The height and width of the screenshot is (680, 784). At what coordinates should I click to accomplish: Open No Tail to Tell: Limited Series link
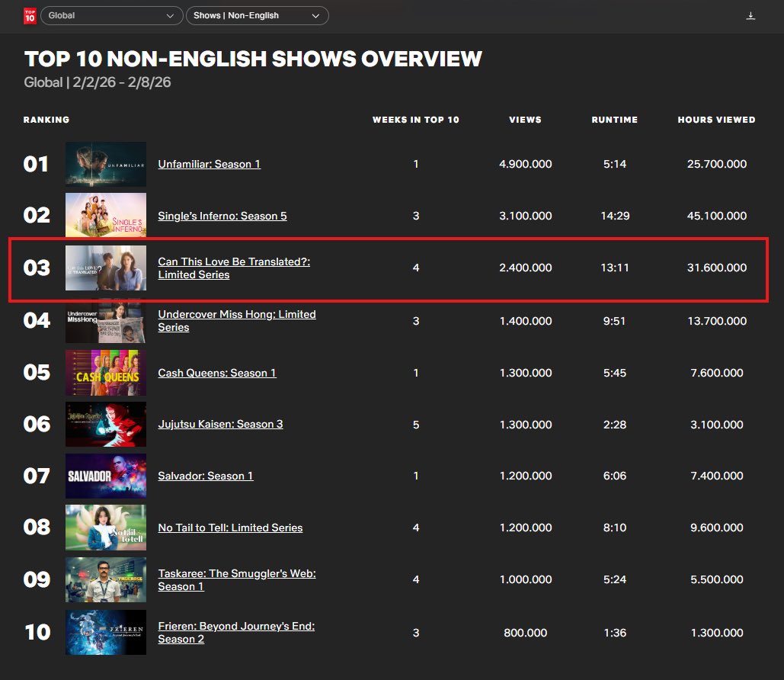click(230, 528)
